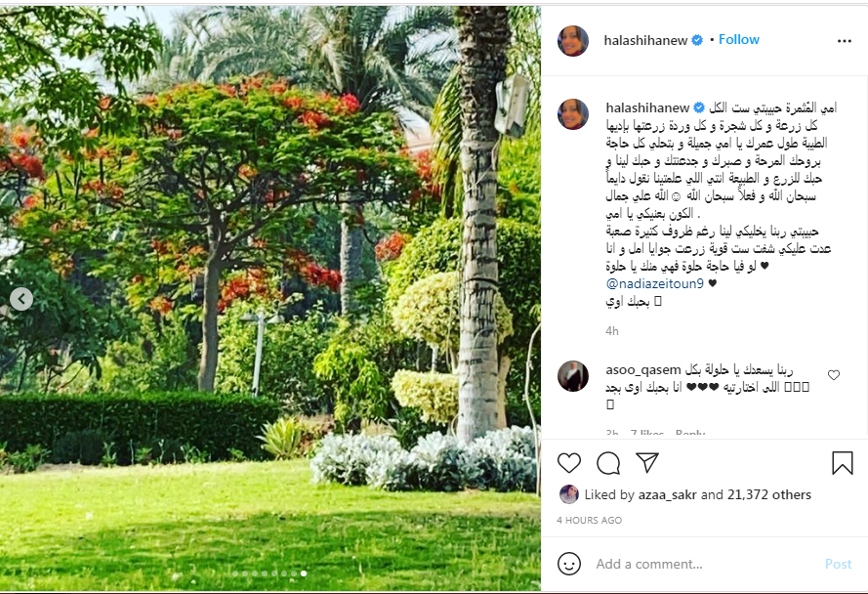This screenshot has height=594, width=868.
Task: Open the 4 HOURS AGO timestamp link
Action: (x=589, y=521)
